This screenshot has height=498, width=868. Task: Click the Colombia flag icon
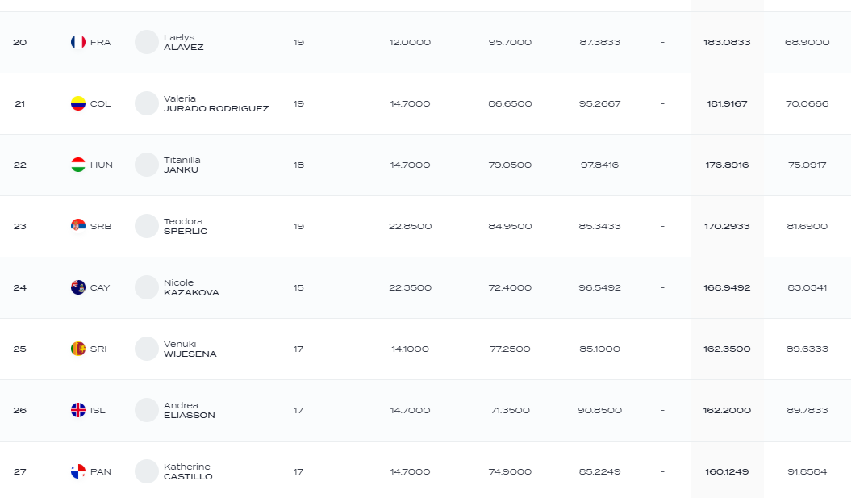[x=78, y=103]
